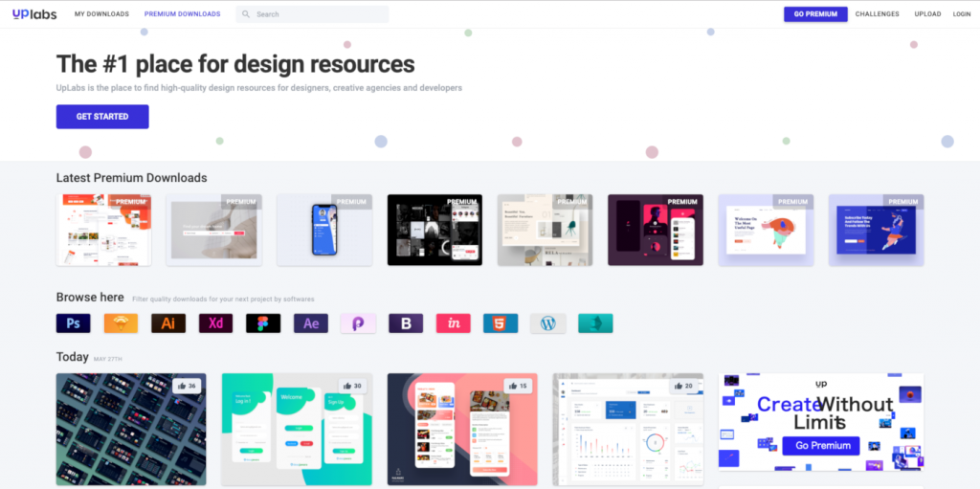980x489 pixels.
Task: Open the white dashboard charts post
Action: pyautogui.click(x=628, y=430)
